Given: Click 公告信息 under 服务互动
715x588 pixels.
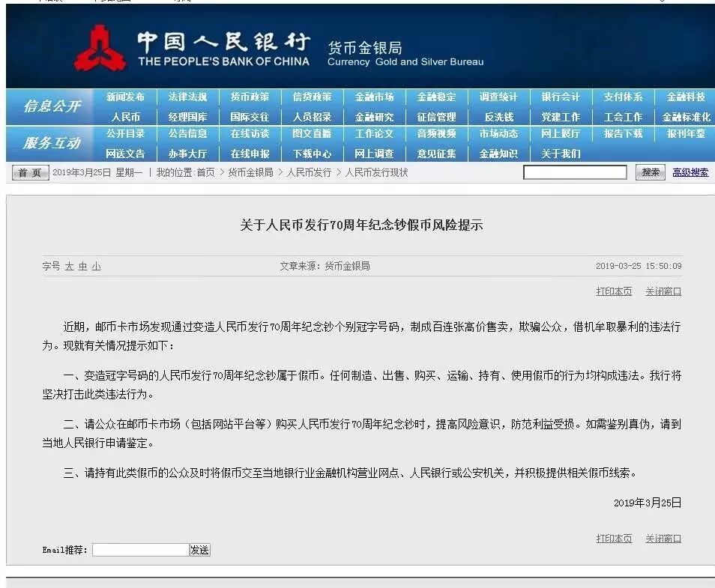Looking at the screenshot, I should (187, 133).
